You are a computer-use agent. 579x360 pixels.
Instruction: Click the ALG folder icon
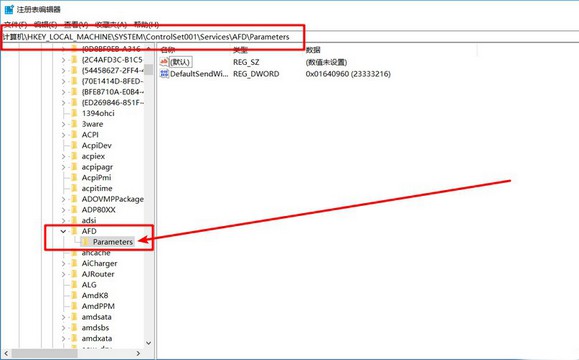pos(74,285)
